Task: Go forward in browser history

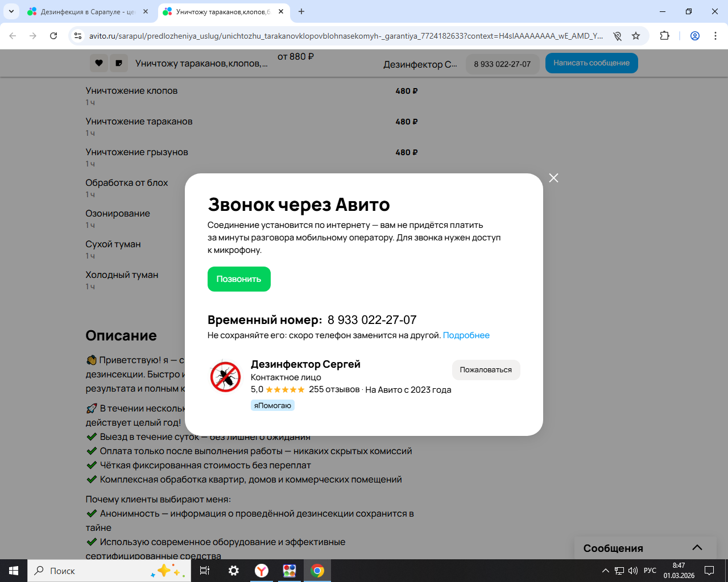Action: (33, 36)
